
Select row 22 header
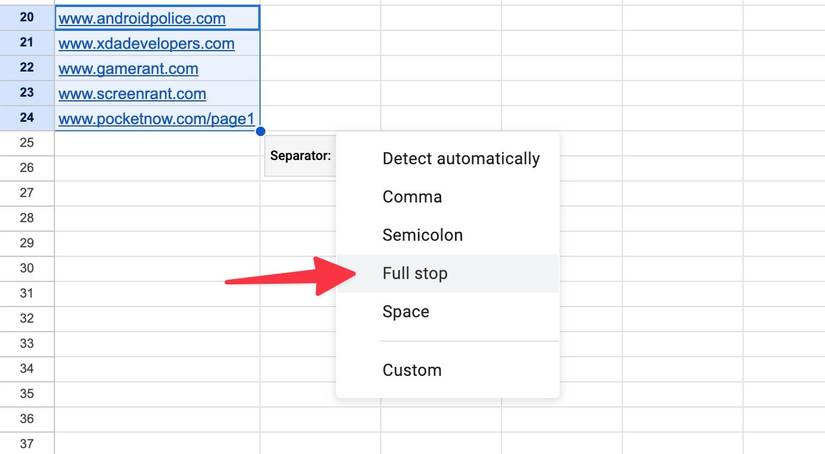click(x=27, y=68)
